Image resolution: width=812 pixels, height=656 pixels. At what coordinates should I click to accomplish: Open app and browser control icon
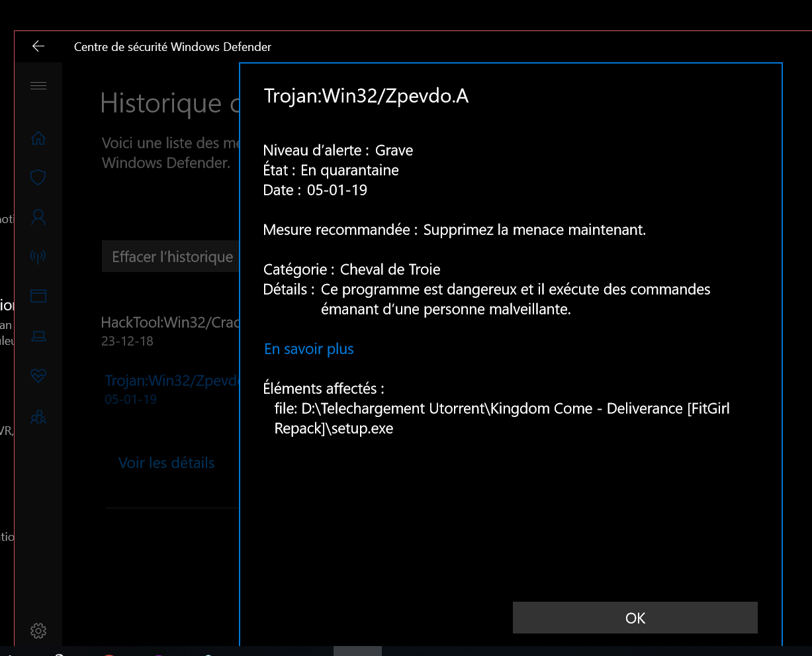pos(38,296)
